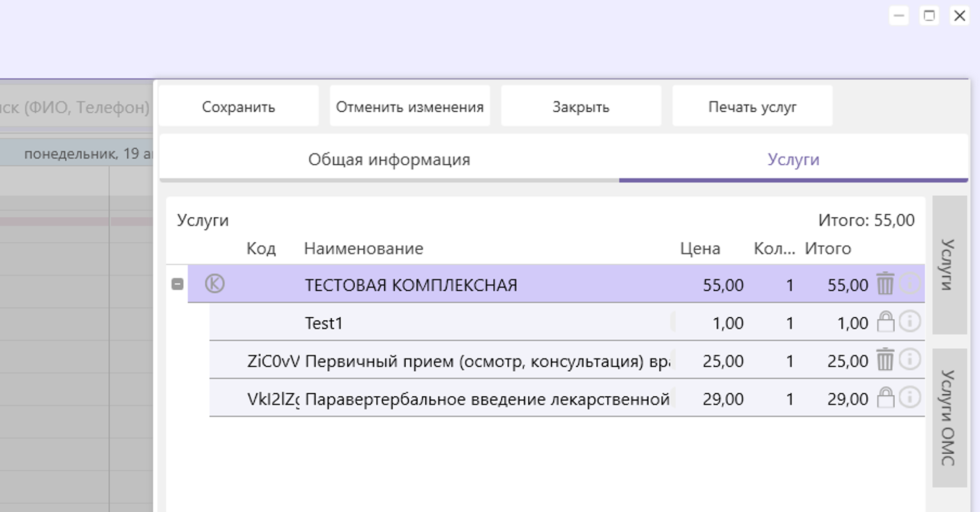The image size is (980, 512).
Task: Click the price 29,00 in Цена column
Action: click(723, 399)
